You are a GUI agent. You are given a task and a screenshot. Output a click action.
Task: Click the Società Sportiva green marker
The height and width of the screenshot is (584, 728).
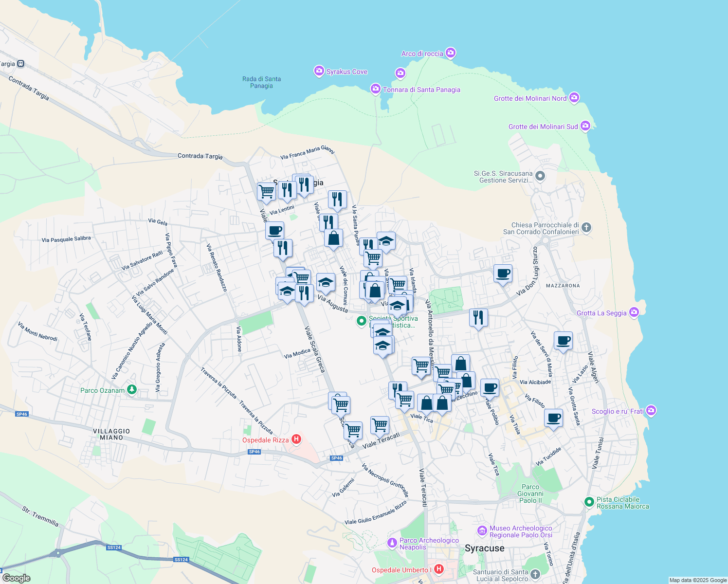coord(361,321)
